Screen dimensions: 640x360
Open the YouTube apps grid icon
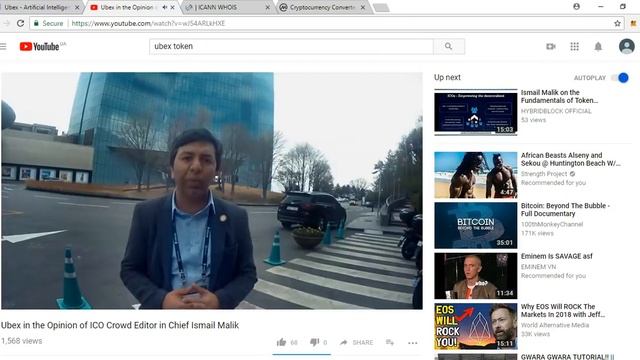[x=574, y=47]
